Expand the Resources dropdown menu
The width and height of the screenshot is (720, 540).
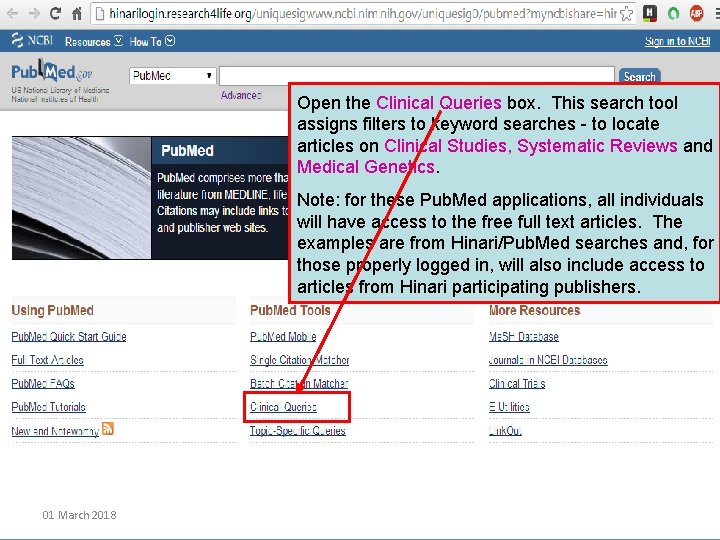(x=94, y=41)
